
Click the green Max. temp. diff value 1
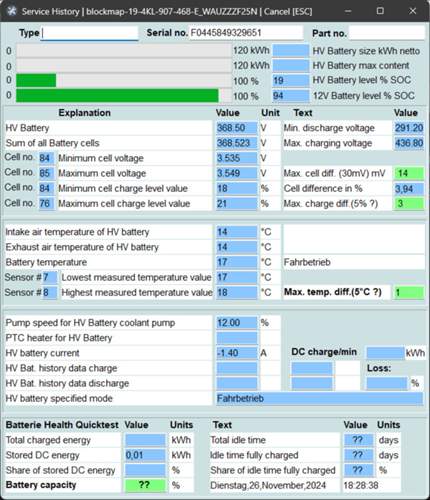point(409,292)
